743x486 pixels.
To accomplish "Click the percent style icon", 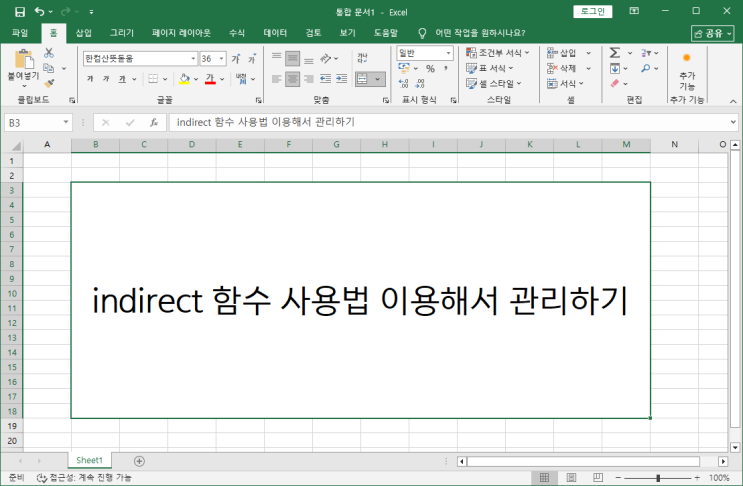I will coord(430,69).
